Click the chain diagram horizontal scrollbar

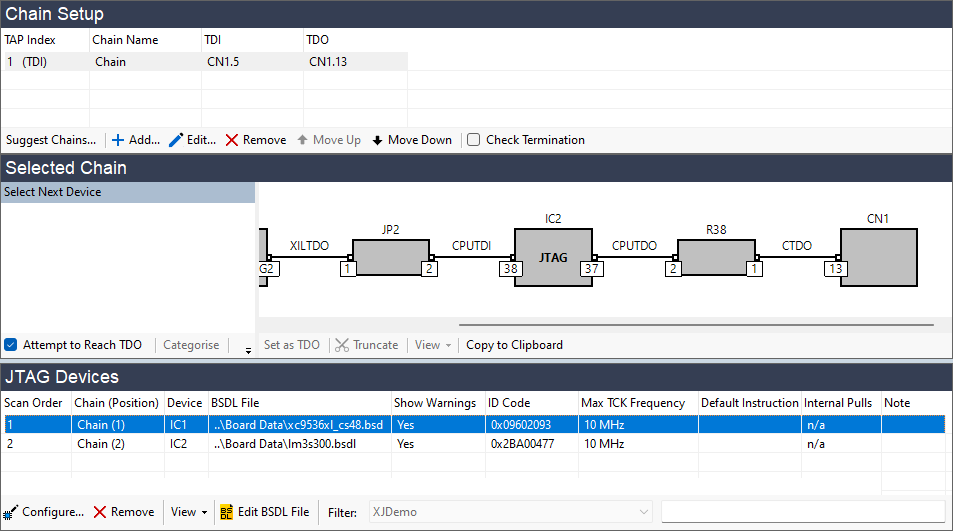[696, 325]
